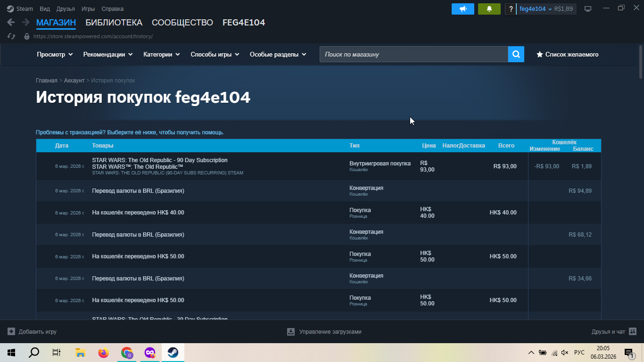This screenshot has height=362, width=644.
Task: Open downloads manager icon
Action: click(291, 332)
